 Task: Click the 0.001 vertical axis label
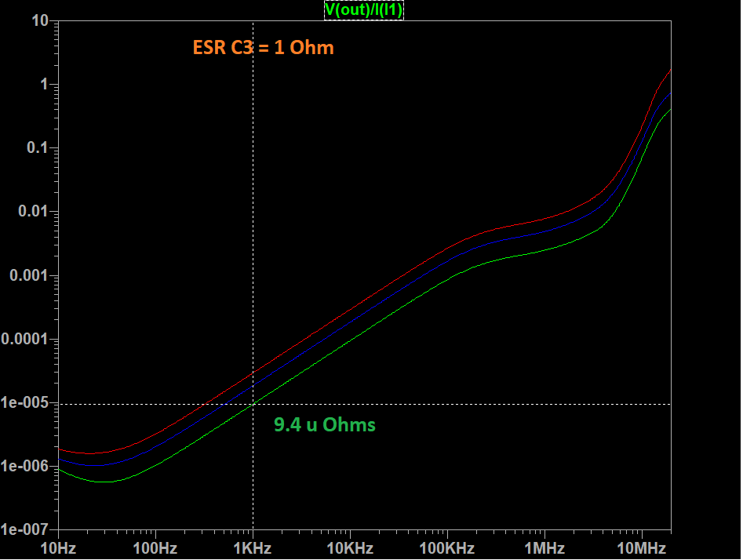tap(29, 275)
